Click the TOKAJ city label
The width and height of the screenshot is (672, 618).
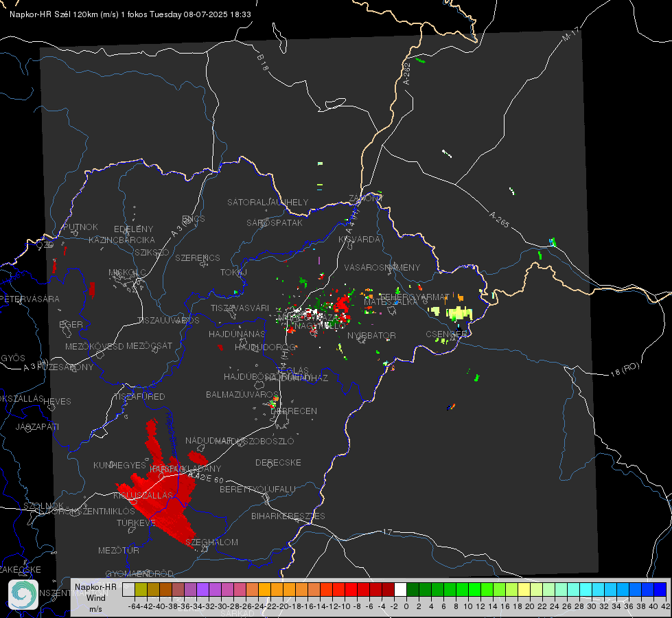233,273
